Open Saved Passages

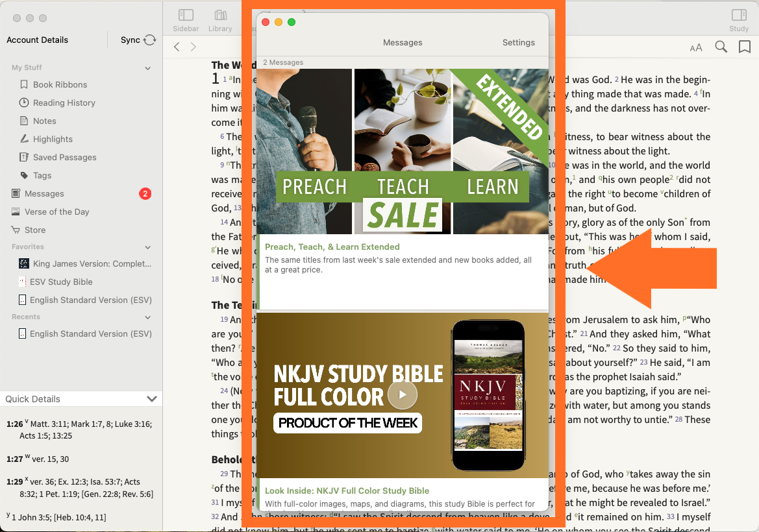pos(64,157)
